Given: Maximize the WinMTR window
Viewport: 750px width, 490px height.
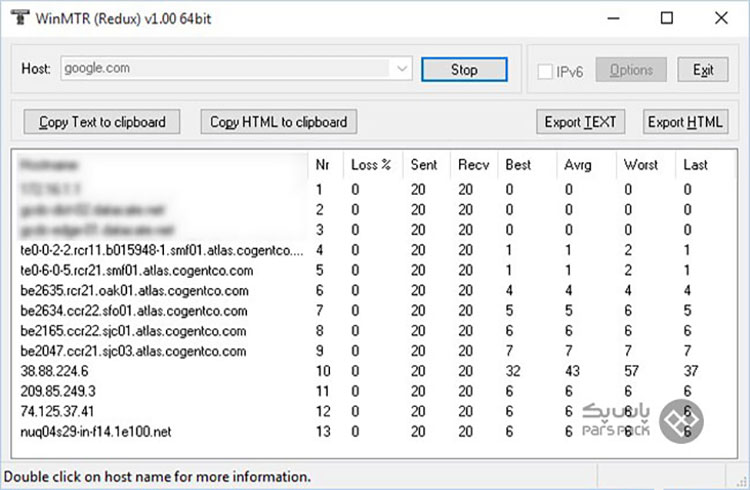Looking at the screenshot, I should click(x=667, y=18).
